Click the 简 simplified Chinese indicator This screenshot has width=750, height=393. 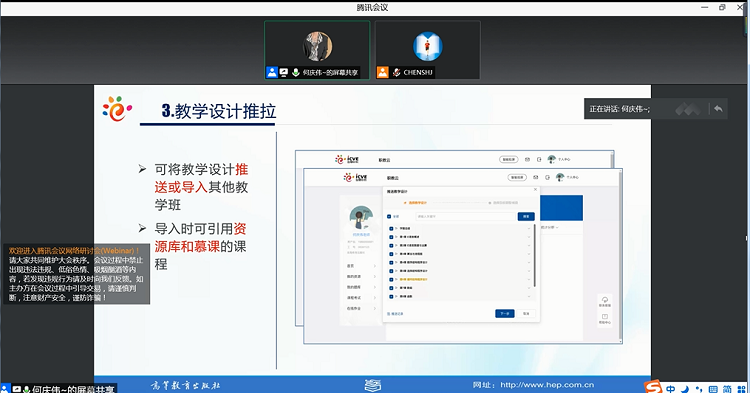point(727,389)
